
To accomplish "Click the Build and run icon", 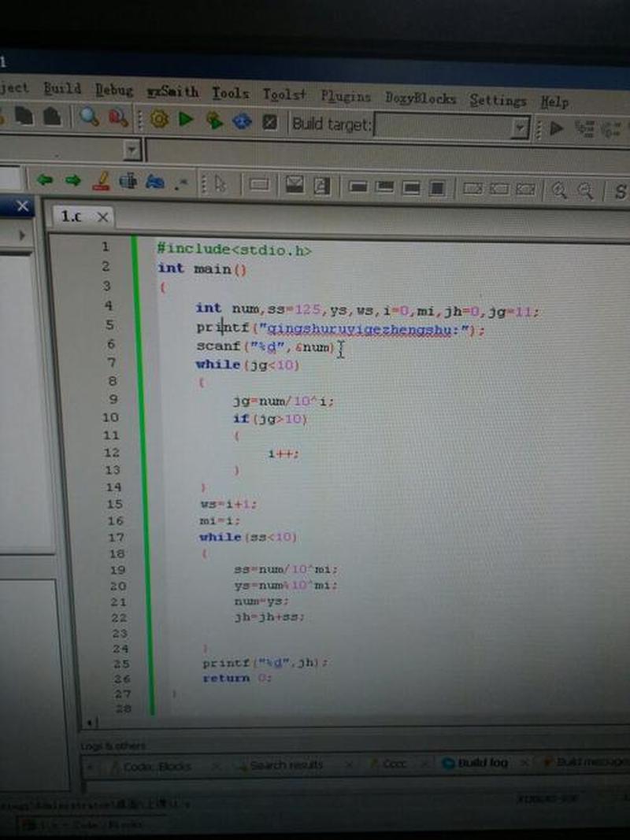I will pyautogui.click(x=214, y=120).
